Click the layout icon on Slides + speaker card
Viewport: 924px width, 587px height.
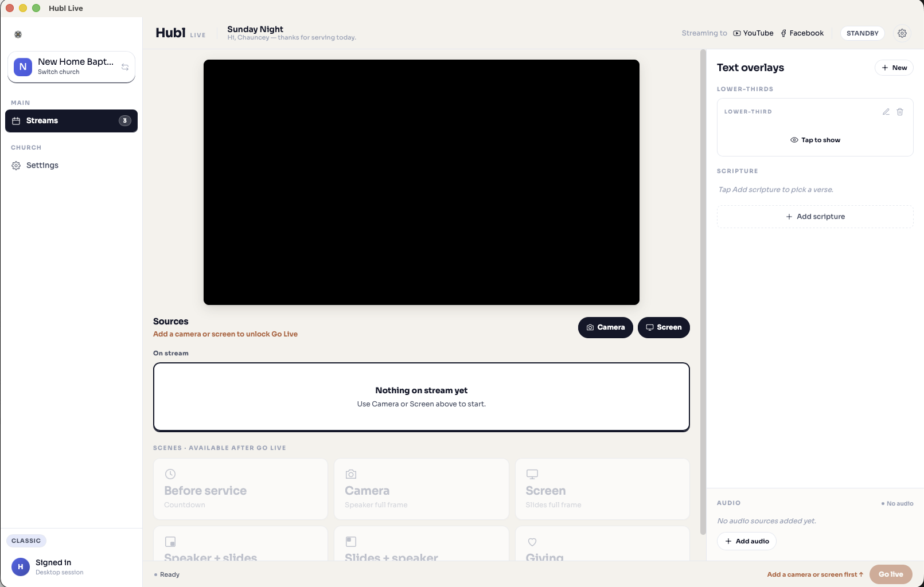click(351, 542)
